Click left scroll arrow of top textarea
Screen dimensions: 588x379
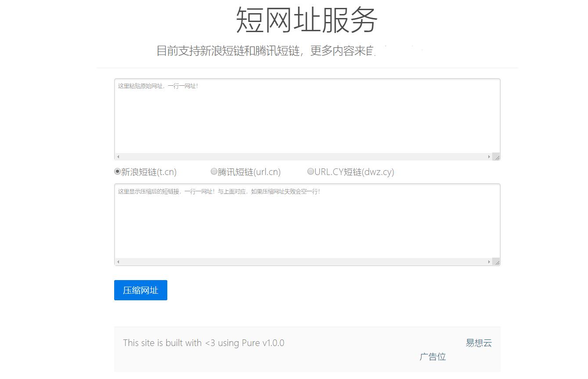[118, 157]
